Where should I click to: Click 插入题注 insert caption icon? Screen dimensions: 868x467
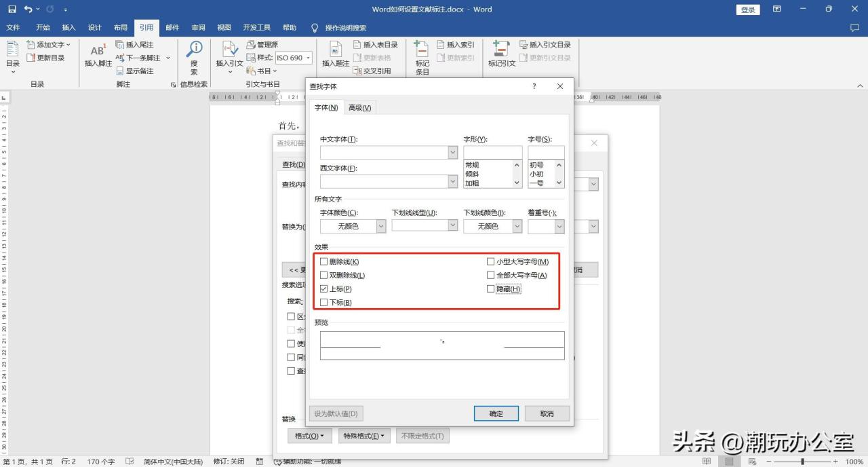click(x=336, y=54)
